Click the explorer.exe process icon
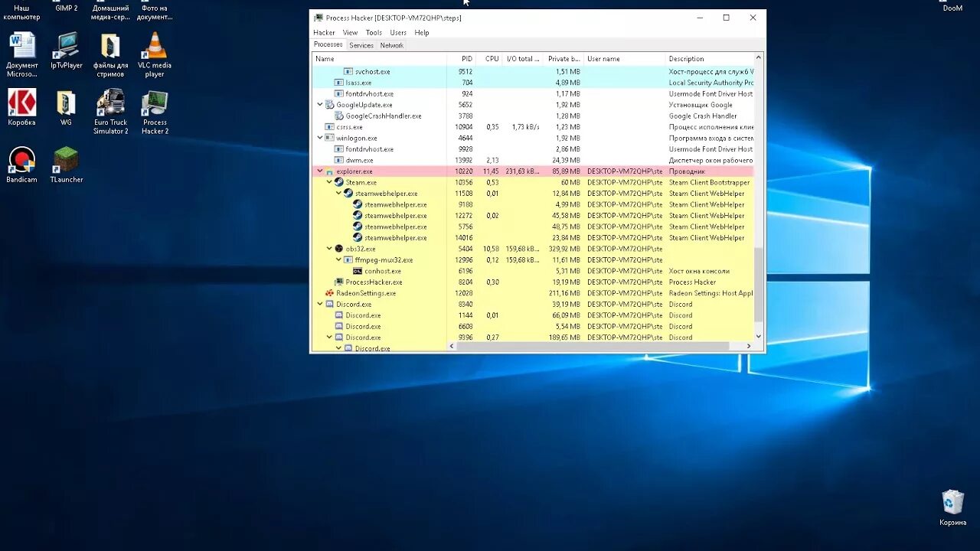Viewport: 980px width, 551px height. tap(330, 171)
